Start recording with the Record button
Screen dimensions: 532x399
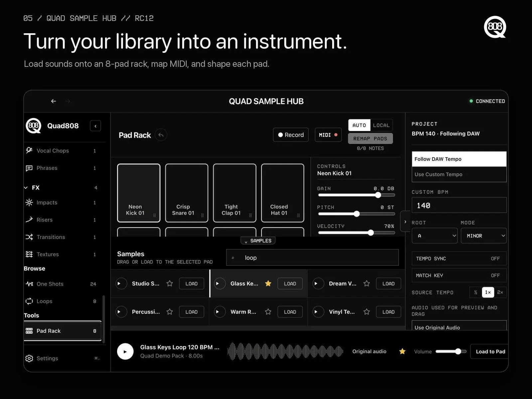[x=291, y=135]
